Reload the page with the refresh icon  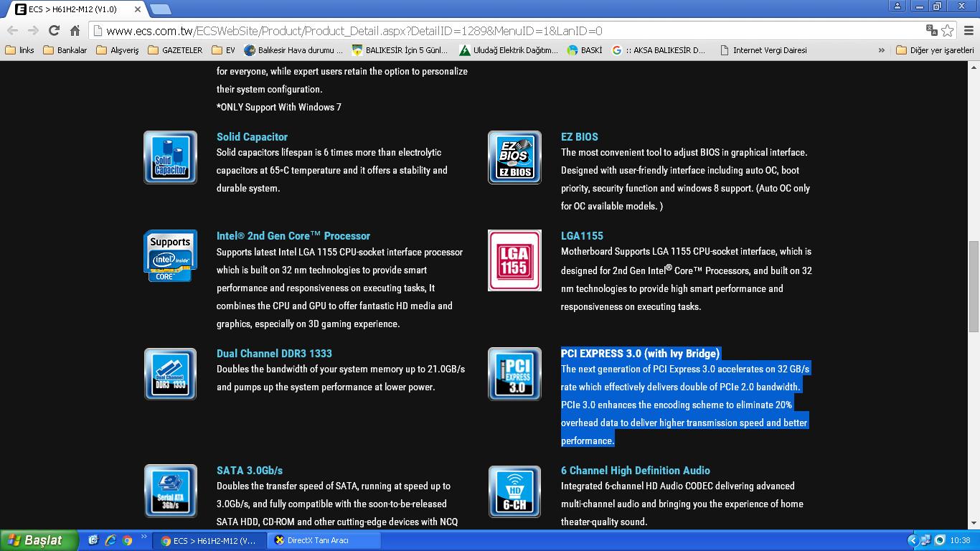click(54, 30)
